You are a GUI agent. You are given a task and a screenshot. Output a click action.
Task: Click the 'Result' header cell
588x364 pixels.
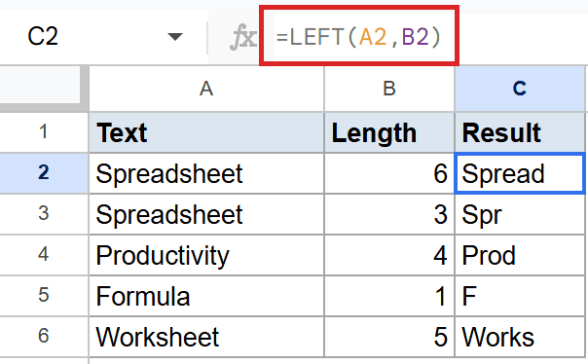(x=520, y=132)
